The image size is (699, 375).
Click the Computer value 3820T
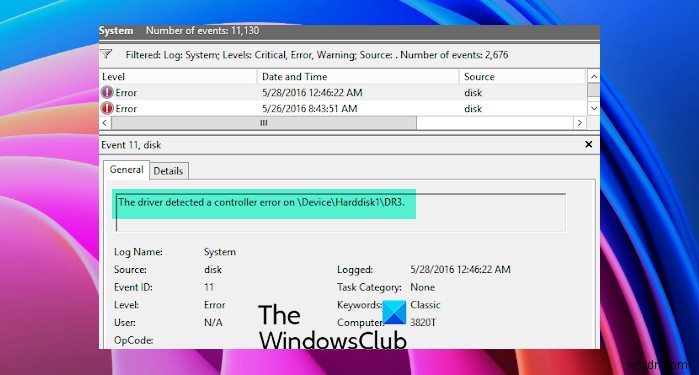423,322
